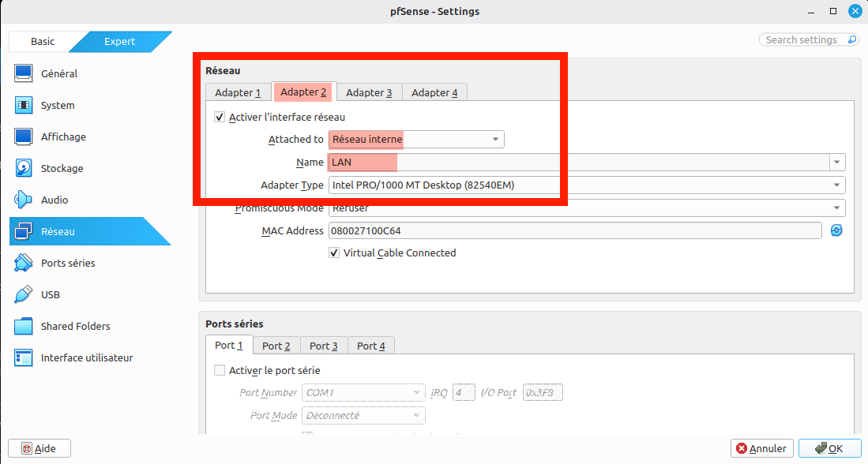The image size is (868, 464).
Task: Select the Port 1 serial tab
Action: coord(228,345)
